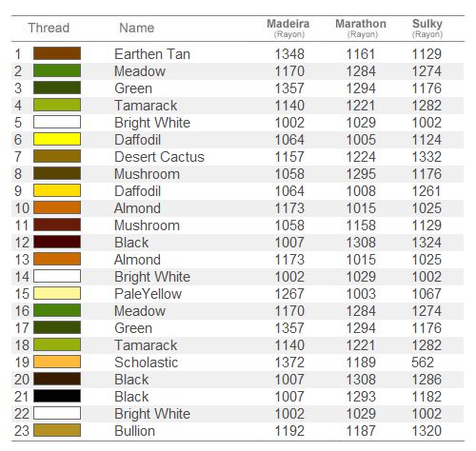Viewport: 476px width, 451px height.
Task: Click Madeira code 1372 for Scholastic
Action: (289, 363)
